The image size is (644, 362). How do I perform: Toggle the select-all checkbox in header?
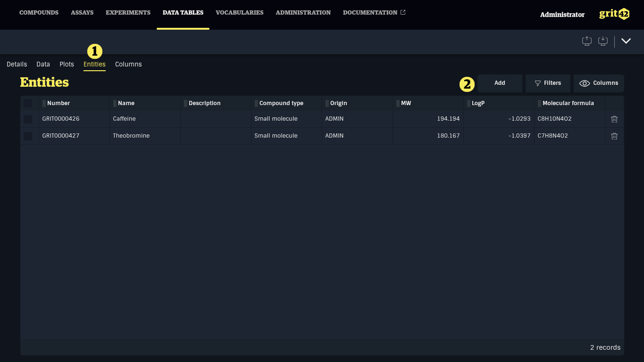[28, 103]
